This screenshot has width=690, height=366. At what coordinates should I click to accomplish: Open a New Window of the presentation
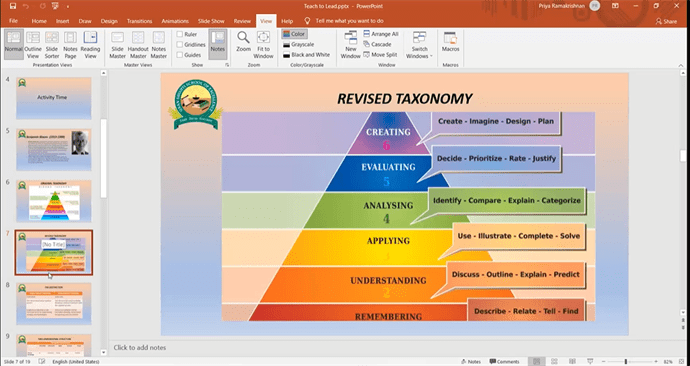pos(350,44)
